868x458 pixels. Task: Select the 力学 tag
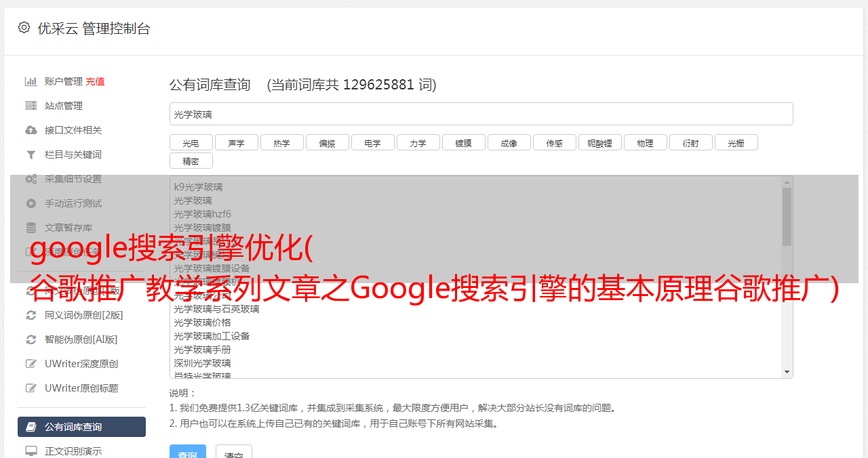[x=418, y=142]
